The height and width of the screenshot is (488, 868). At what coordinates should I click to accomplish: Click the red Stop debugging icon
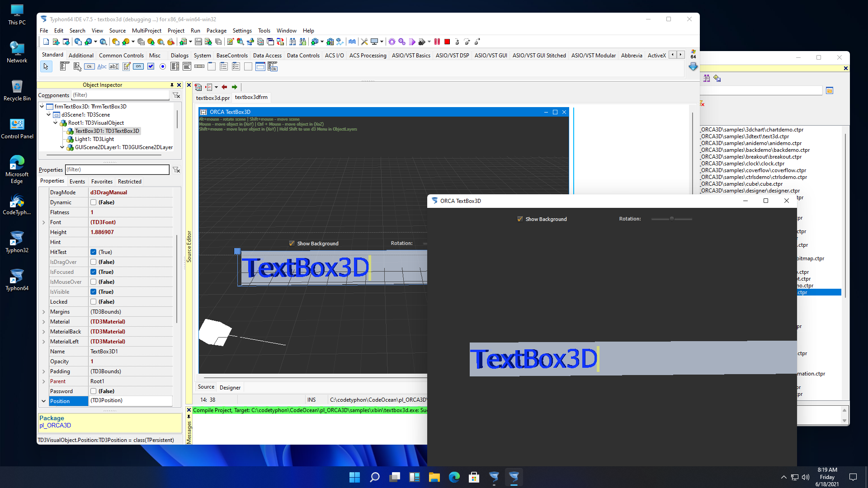pyautogui.click(x=447, y=42)
